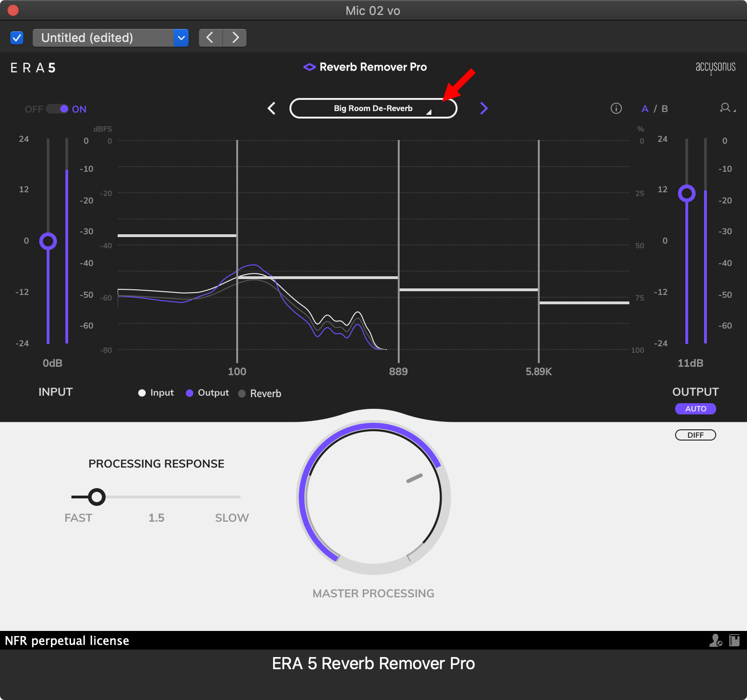Adjust the INPUT gain slider handle
The height and width of the screenshot is (700, 747).
pyautogui.click(x=48, y=241)
